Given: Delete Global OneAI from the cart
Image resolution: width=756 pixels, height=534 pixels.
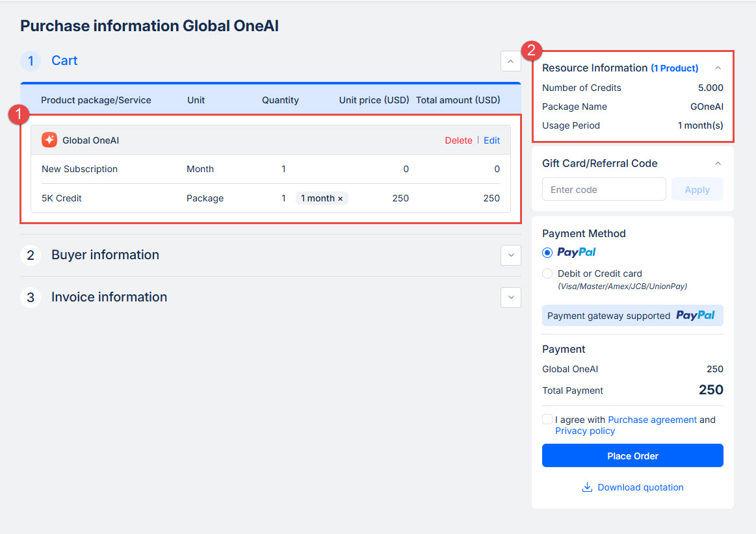Looking at the screenshot, I should click(458, 140).
